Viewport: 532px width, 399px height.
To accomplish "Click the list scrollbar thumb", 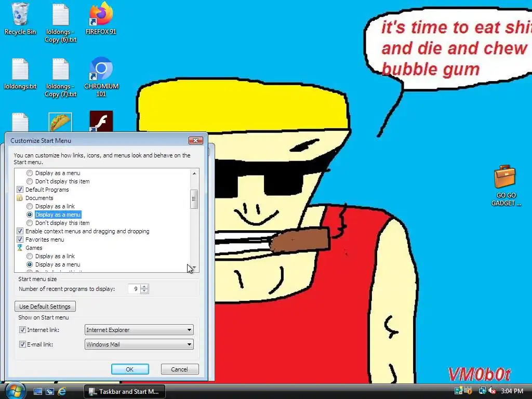I will tap(194, 199).
